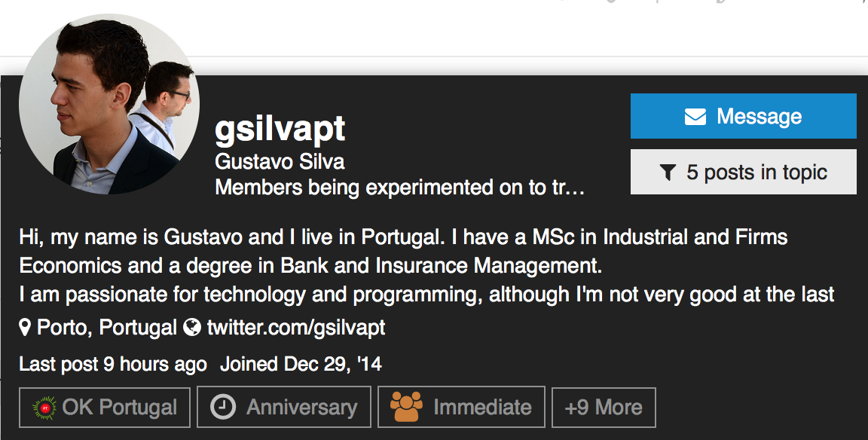Send a message with the Message button
Viewport: 868px width, 440px height.
pos(743,117)
